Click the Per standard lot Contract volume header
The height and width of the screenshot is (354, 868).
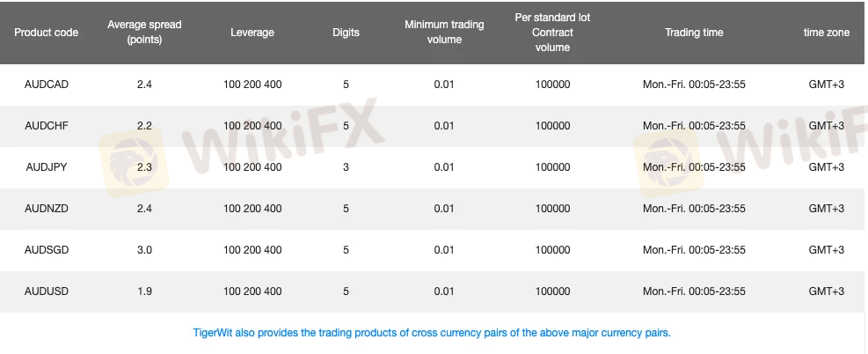552,33
